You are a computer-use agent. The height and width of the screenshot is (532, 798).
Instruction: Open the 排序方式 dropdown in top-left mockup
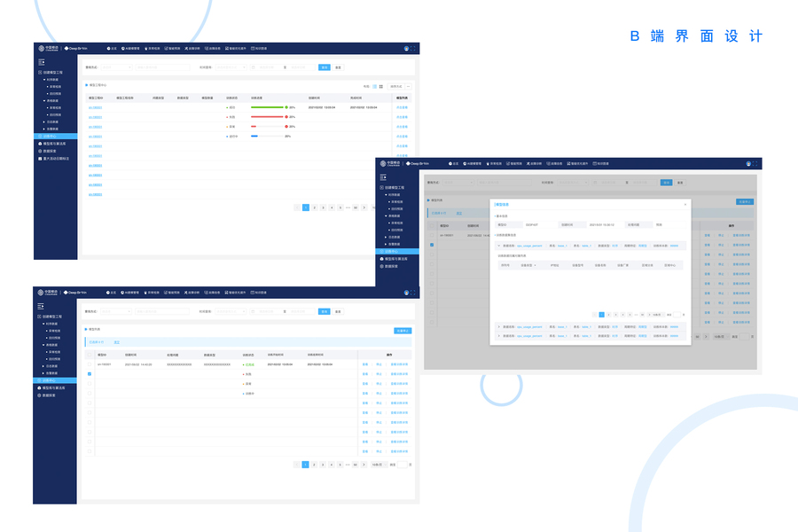(x=396, y=87)
